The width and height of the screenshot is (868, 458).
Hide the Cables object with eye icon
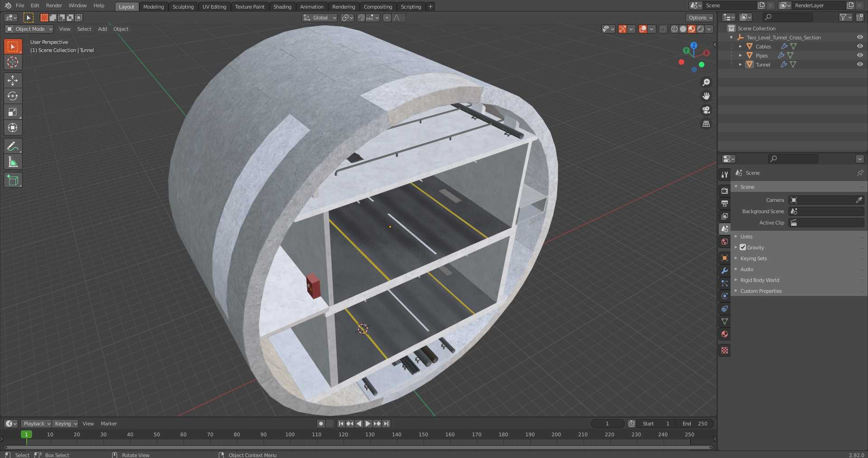[860, 46]
